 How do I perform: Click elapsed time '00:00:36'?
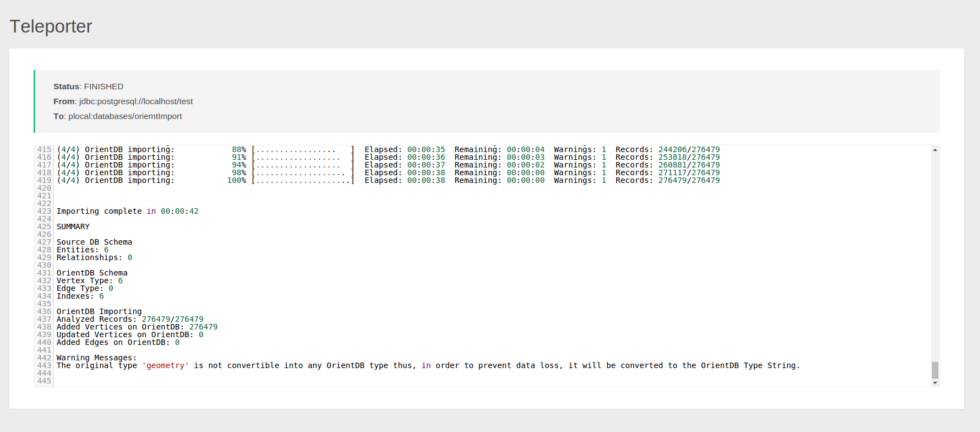click(x=426, y=157)
